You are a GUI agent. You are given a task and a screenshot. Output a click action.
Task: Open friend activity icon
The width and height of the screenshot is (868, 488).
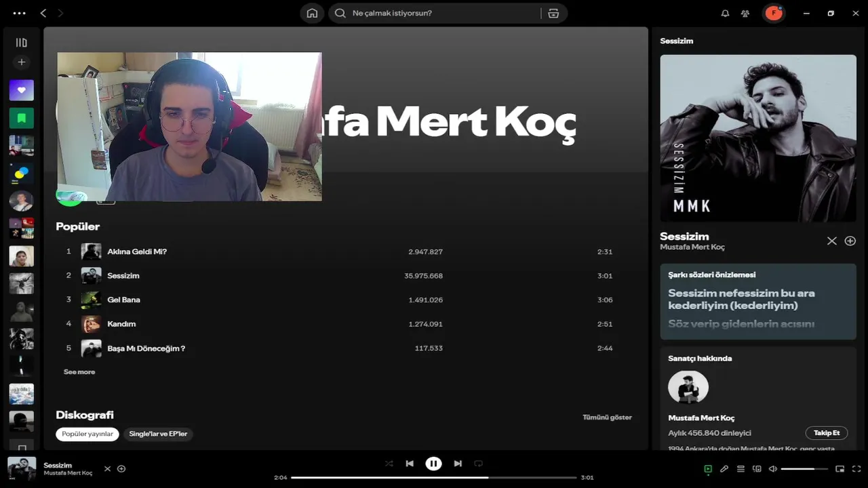[745, 13]
